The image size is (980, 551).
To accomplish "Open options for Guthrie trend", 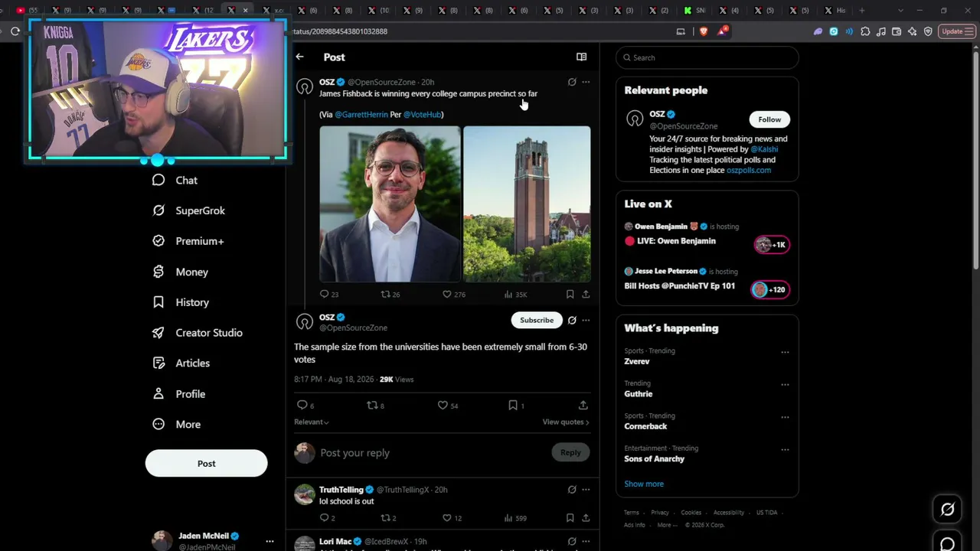I will [x=785, y=384].
